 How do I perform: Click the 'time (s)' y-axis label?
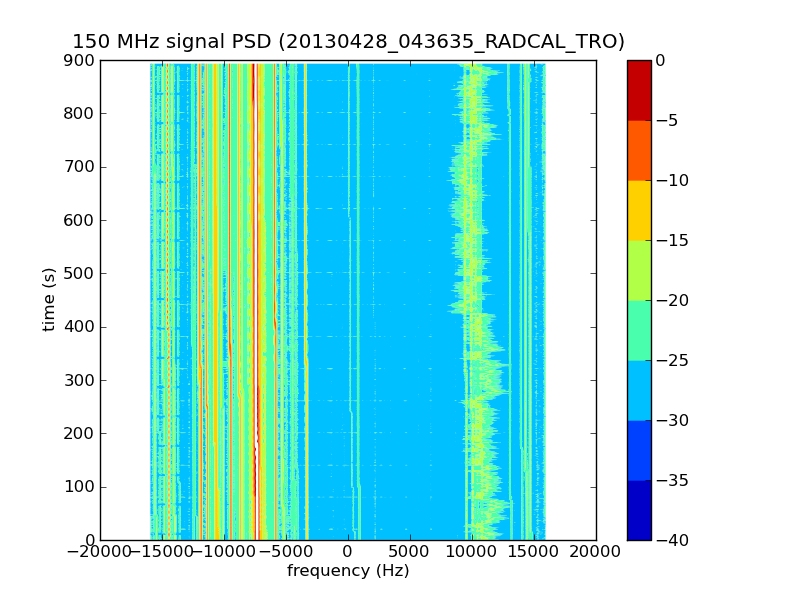[49, 300]
